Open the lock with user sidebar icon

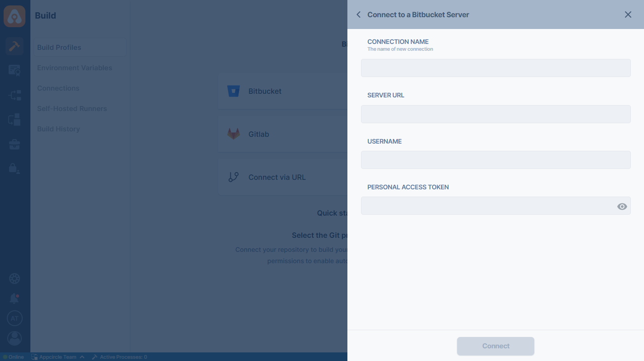pos(15,168)
